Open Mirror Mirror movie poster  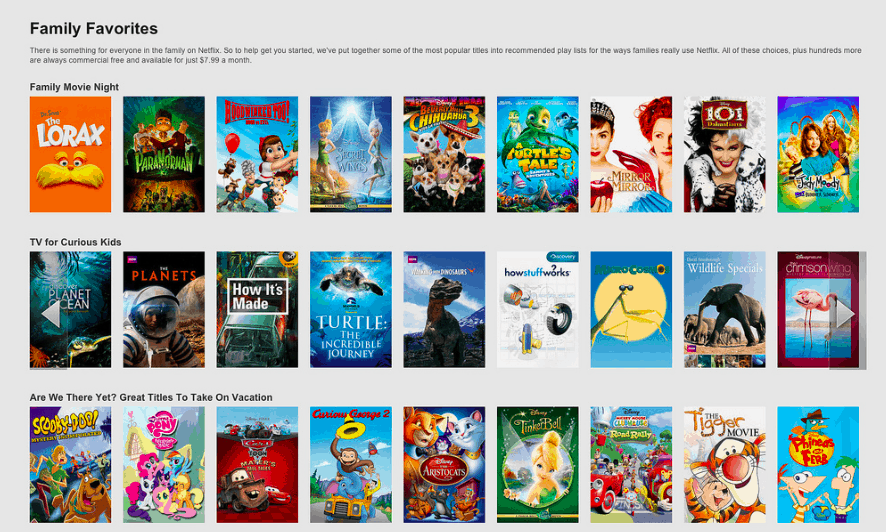tap(631, 154)
